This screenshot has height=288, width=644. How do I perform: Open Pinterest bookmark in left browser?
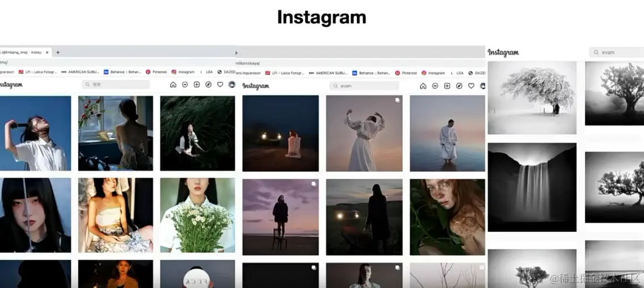157,72
